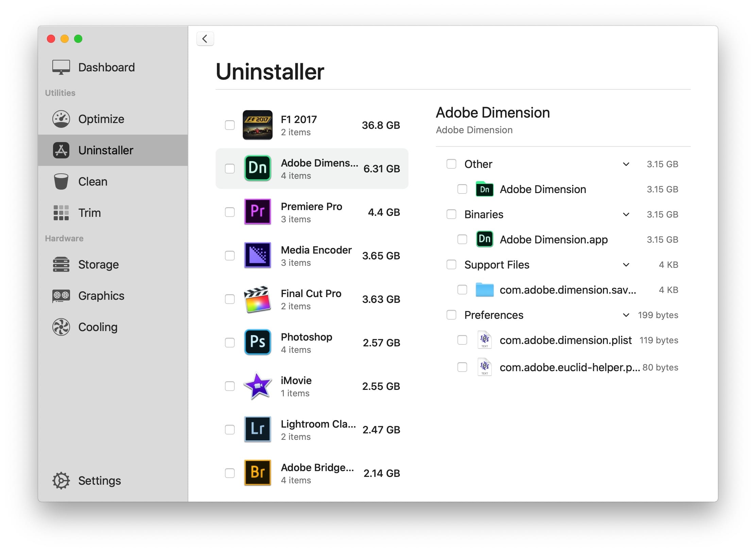
Task: Click the 199 bytes Preferences size
Action: pos(658,315)
